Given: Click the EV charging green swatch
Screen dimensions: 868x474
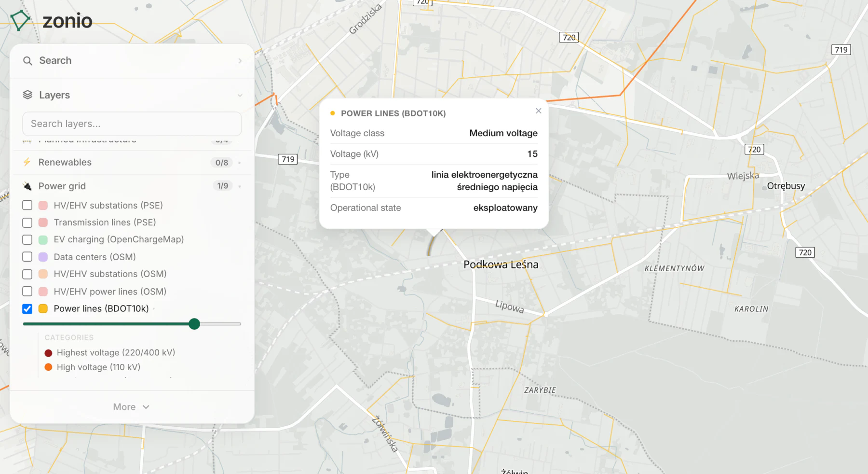Looking at the screenshot, I should [x=43, y=240].
